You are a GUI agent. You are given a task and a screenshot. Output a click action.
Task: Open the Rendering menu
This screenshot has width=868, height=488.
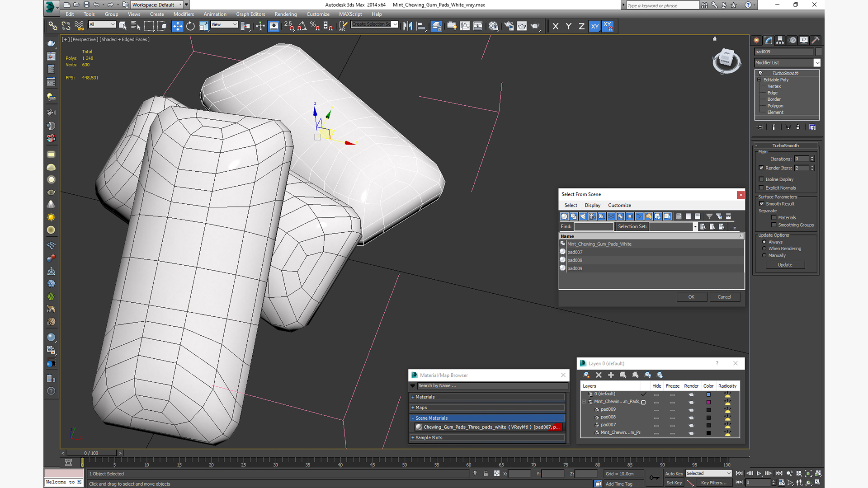(286, 14)
